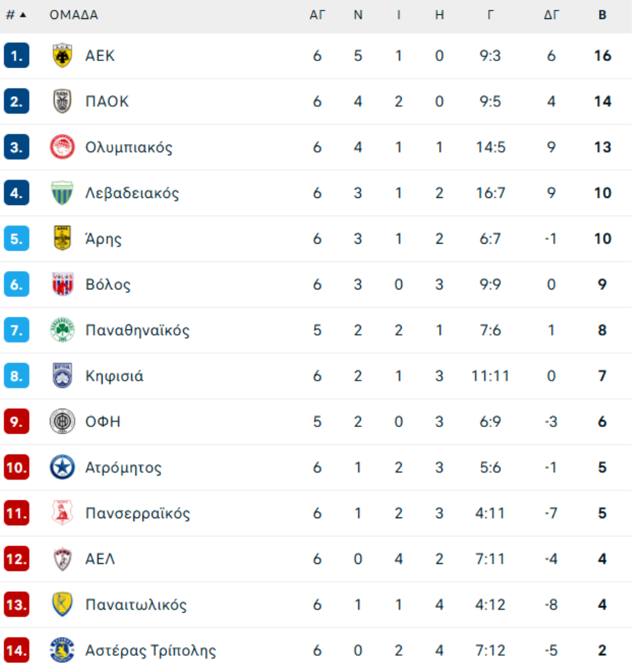The height and width of the screenshot is (672, 632).
Task: Open the Πανσερραϊκός team page link
Action: [x=138, y=513]
